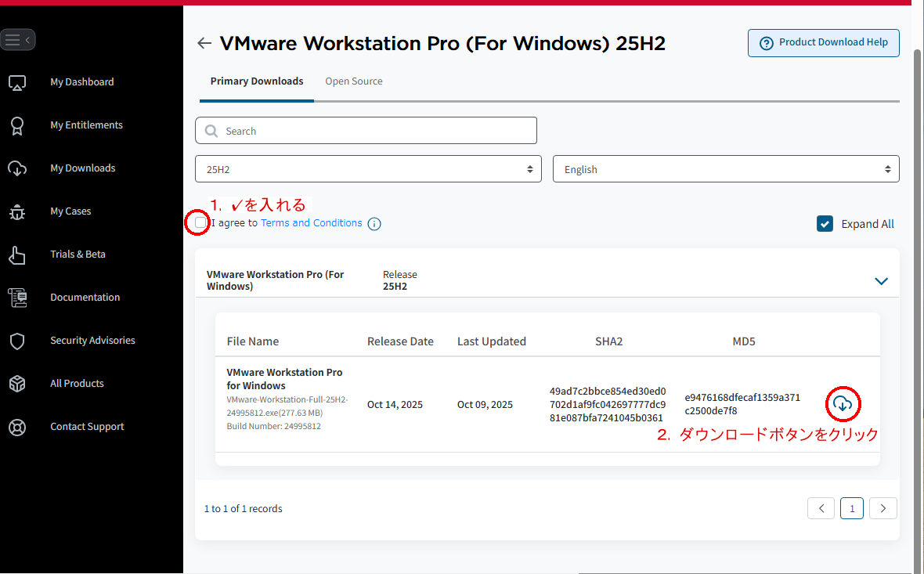Open the Terms and Conditions link
The width and height of the screenshot is (924, 574).
click(x=312, y=223)
